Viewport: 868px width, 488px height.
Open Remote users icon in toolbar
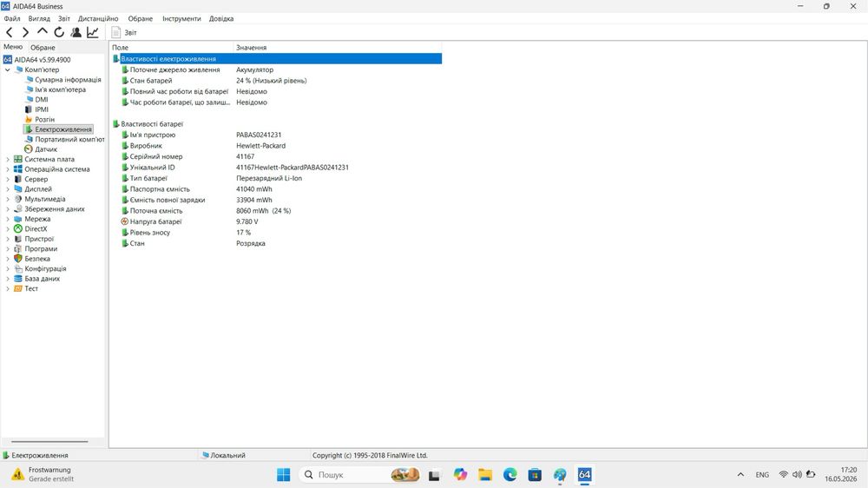[76, 33]
